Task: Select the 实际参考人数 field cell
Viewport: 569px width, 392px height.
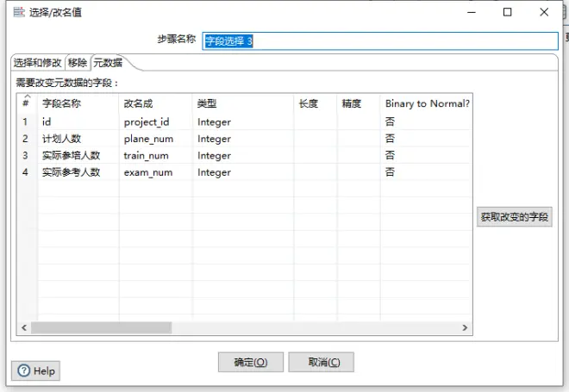Action: click(78, 172)
